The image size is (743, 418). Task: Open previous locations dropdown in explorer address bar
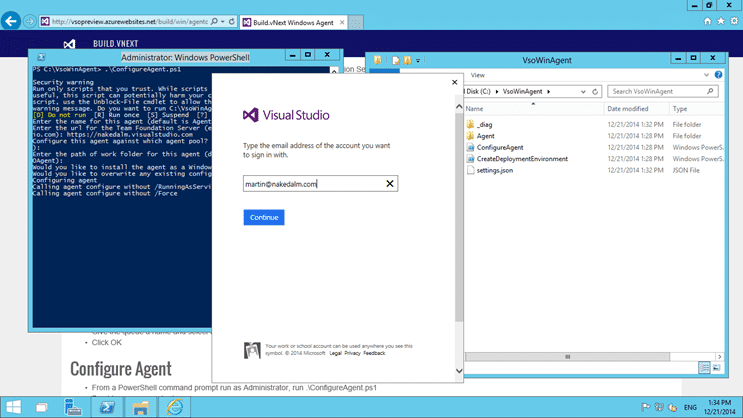pos(583,91)
